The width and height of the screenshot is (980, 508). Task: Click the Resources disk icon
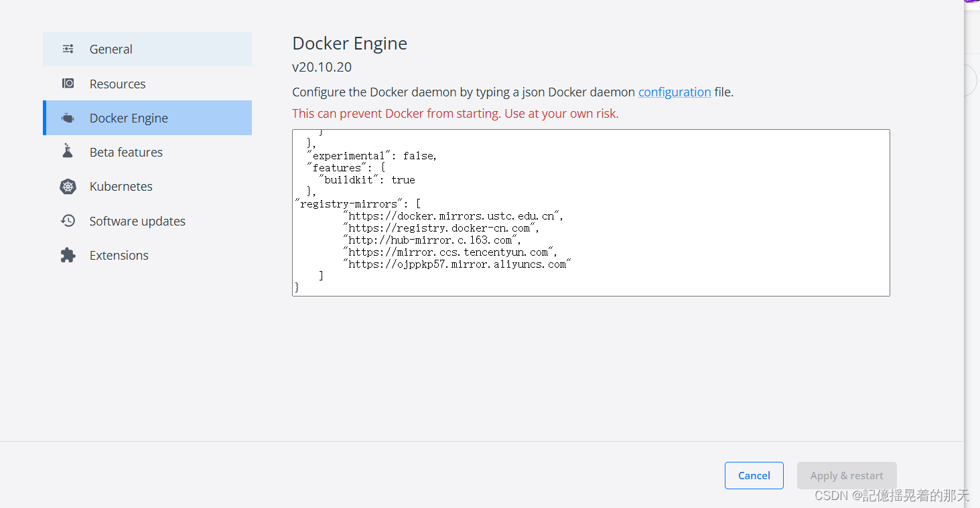tap(68, 84)
